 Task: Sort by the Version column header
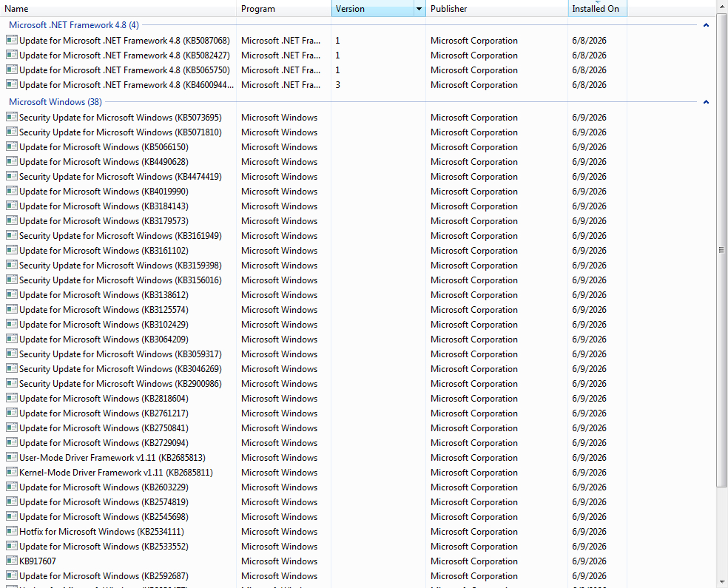[x=373, y=9]
